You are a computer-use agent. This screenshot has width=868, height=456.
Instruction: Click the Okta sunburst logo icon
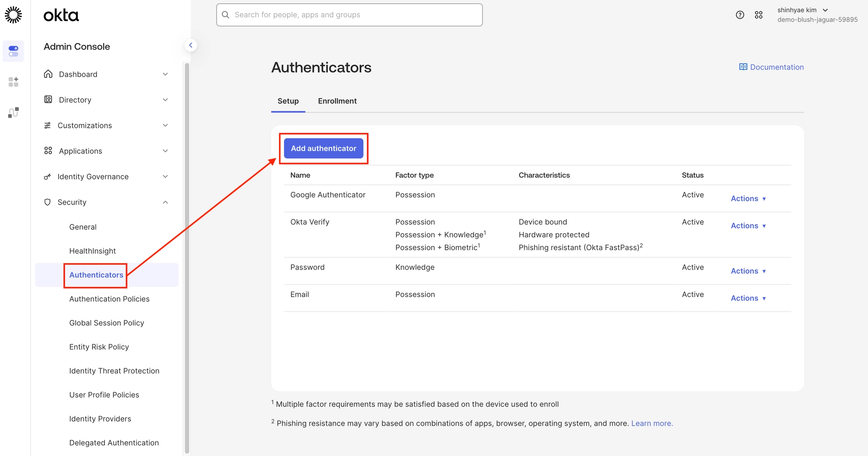click(14, 15)
